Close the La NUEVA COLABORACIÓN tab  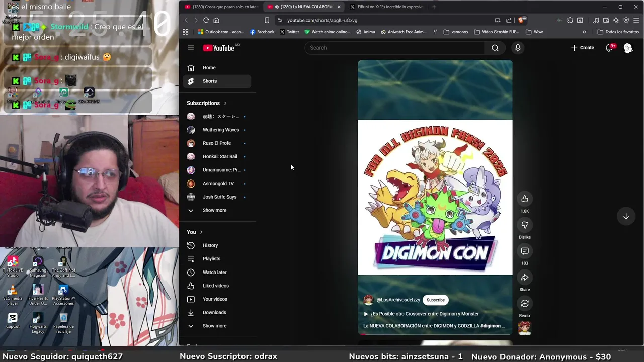click(339, 7)
